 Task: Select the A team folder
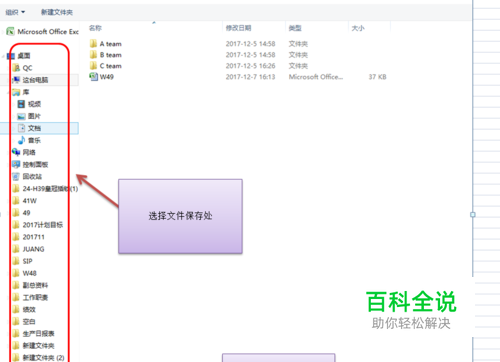pyautogui.click(x=106, y=44)
